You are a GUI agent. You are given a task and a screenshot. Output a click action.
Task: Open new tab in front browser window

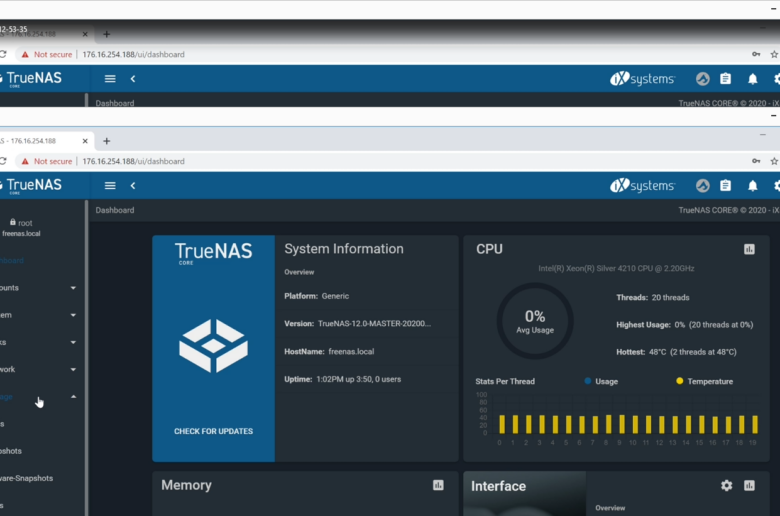[106, 141]
